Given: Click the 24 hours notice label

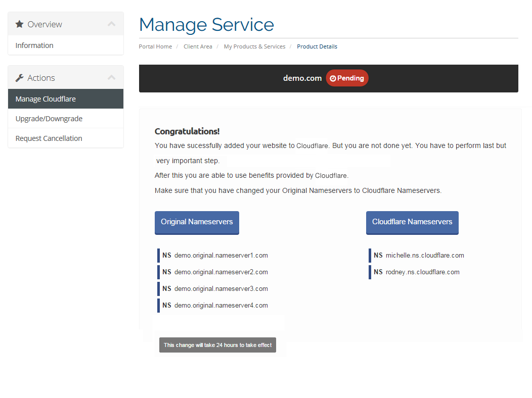Looking at the screenshot, I should 217,345.
